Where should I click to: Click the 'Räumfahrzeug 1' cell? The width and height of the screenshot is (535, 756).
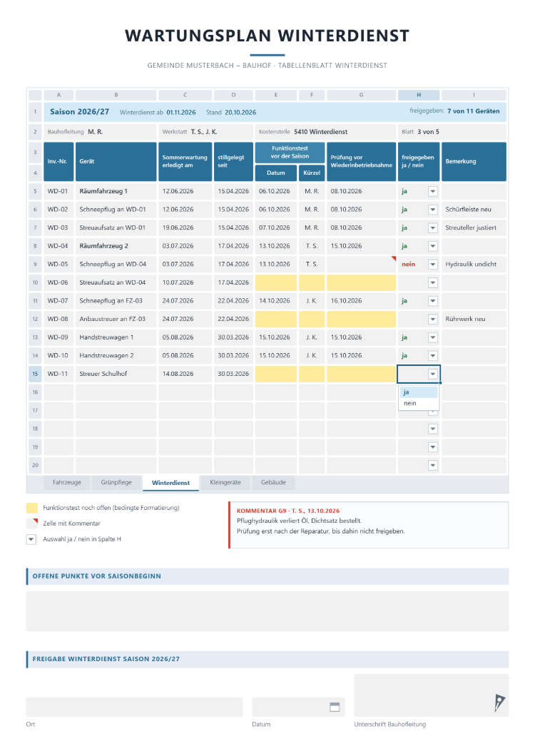coord(116,191)
